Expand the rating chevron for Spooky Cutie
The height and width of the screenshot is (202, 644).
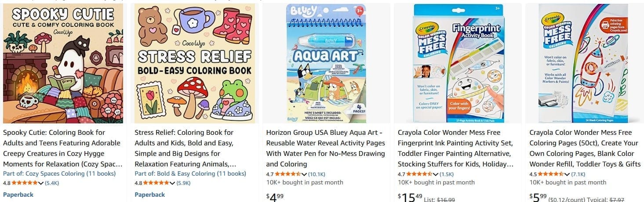[41, 183]
